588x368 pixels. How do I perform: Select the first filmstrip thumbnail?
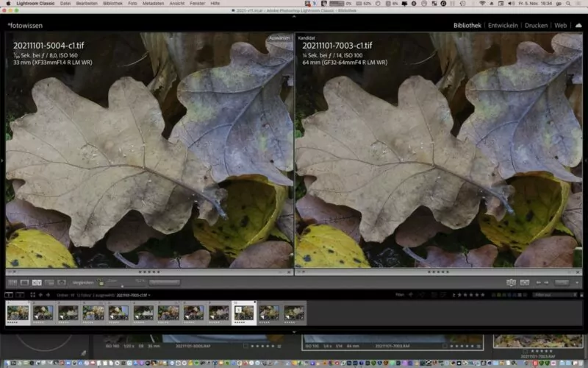18,313
